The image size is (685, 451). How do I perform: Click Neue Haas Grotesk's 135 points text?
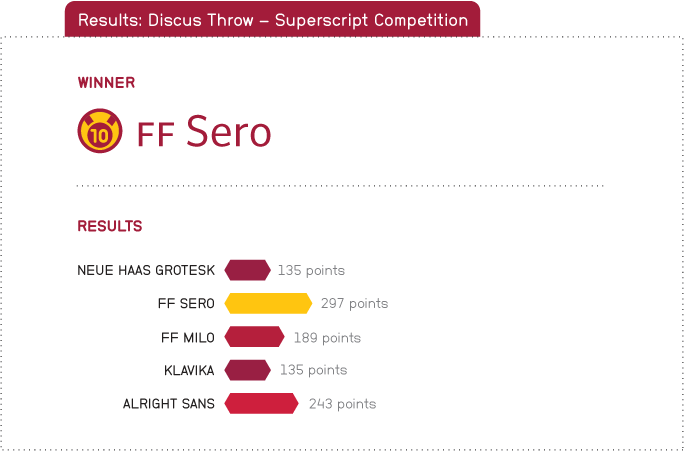(311, 271)
